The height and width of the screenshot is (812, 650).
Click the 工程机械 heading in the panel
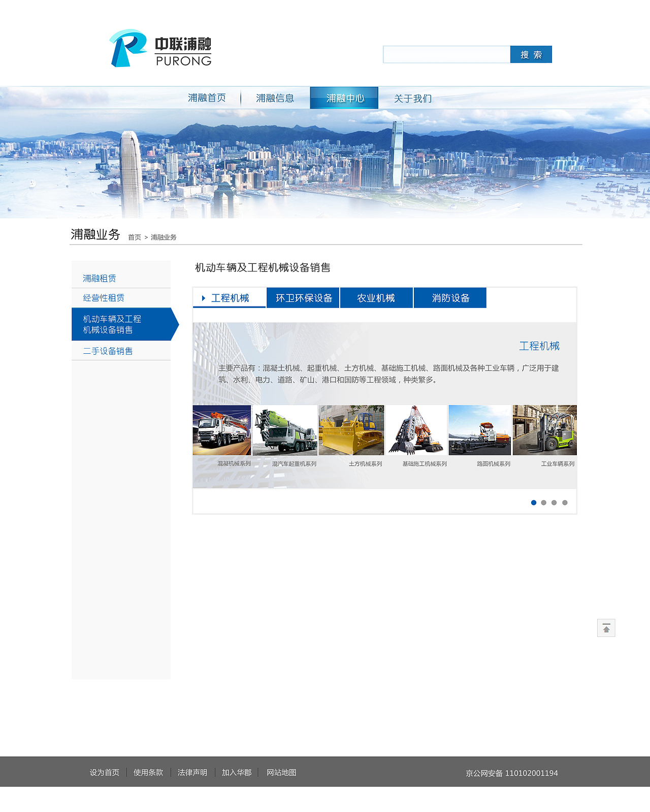[x=539, y=346]
